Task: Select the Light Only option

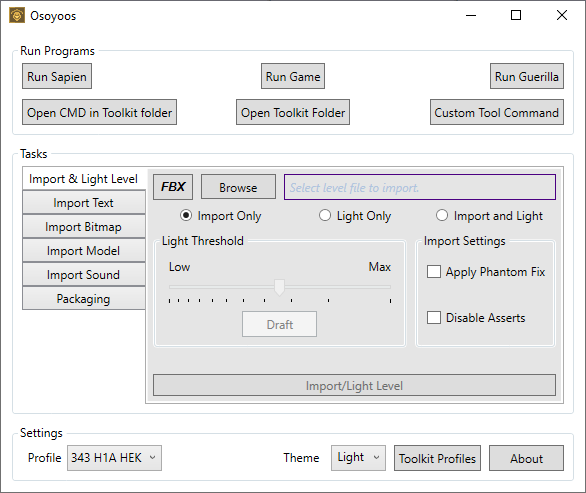Action: [x=325, y=216]
